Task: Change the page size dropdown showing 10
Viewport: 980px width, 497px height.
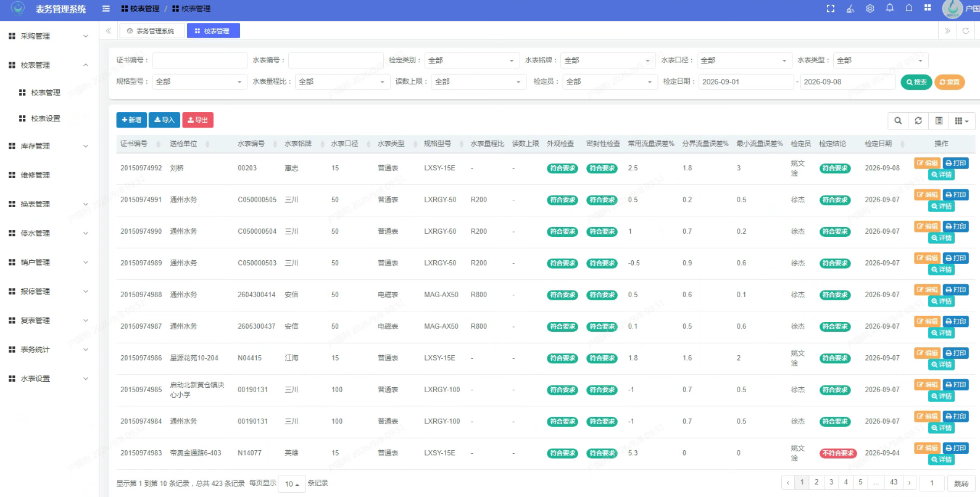Action: click(292, 484)
